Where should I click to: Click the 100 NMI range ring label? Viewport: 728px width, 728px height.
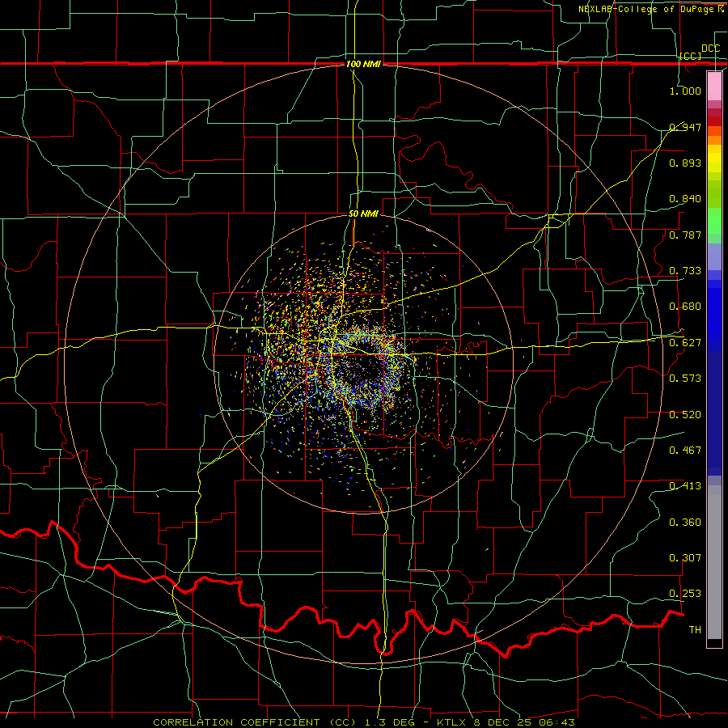click(363, 64)
